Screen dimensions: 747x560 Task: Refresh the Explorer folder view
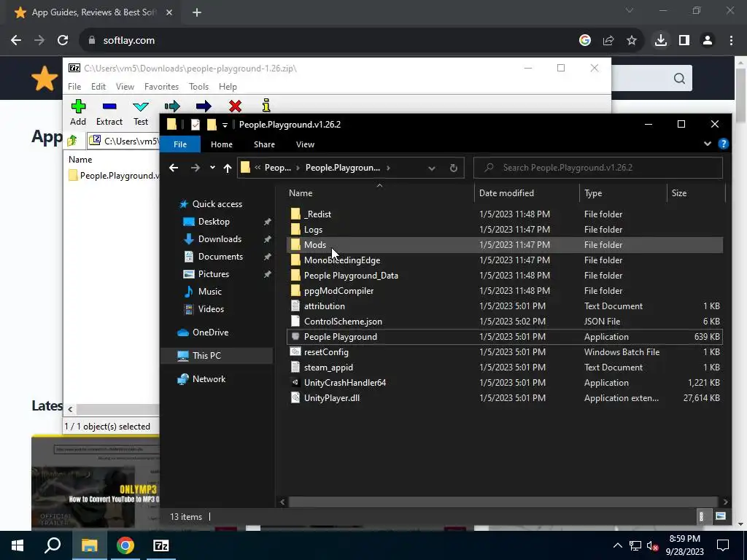click(454, 168)
